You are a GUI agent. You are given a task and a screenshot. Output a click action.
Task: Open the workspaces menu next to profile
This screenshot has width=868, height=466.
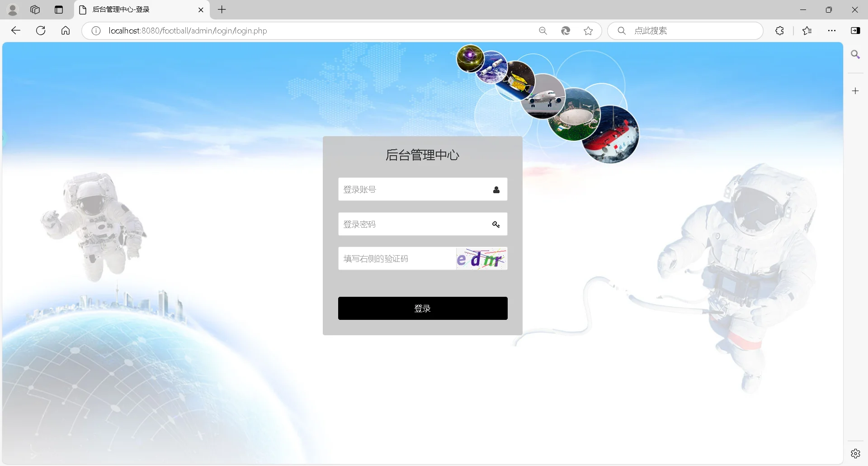click(35, 10)
